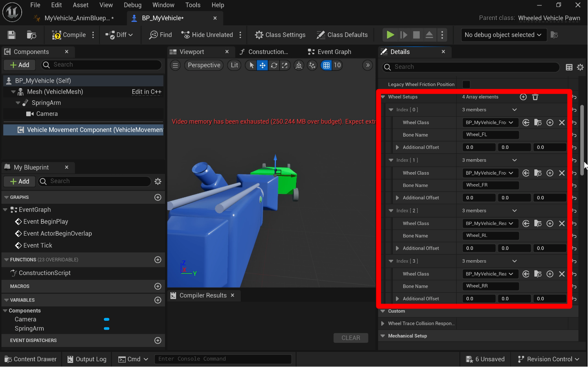Screen dimensions: 588x367
Task: Clear the Wheel Class for Index 0
Action: coord(562,122)
